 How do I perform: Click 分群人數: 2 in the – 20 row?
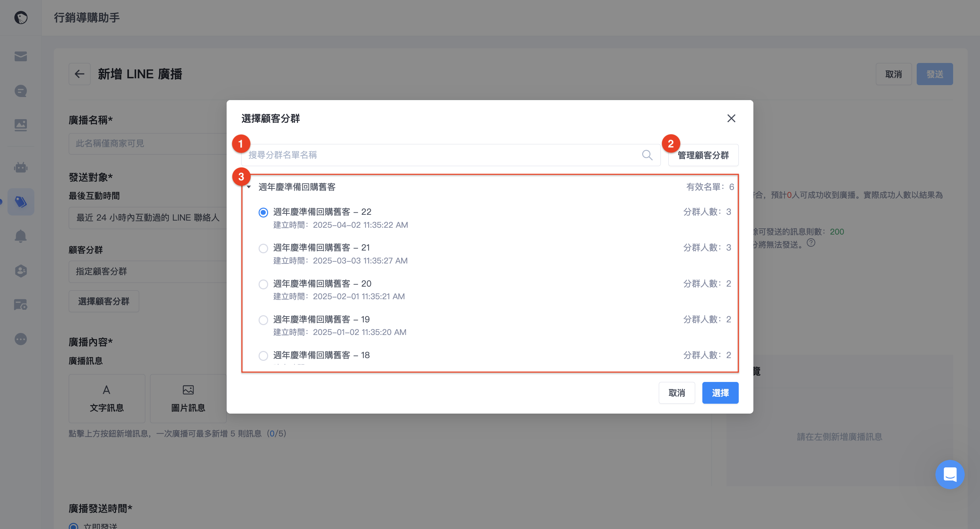pyautogui.click(x=707, y=284)
